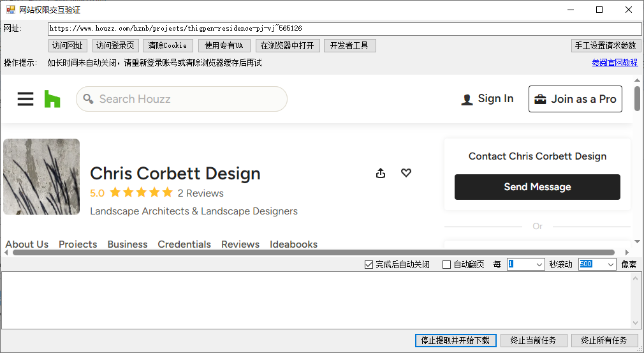Click 在浏览器中打开 button
This screenshot has height=353, width=644.
click(288, 45)
